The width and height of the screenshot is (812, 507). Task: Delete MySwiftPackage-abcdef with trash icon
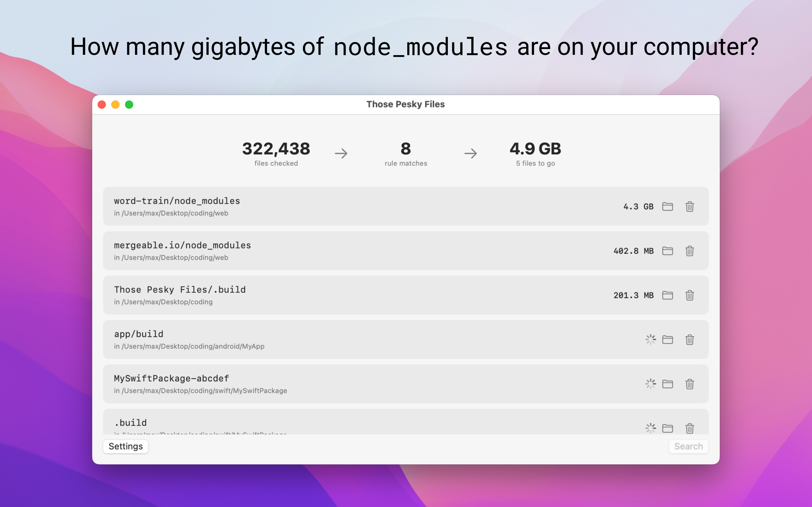[690, 384]
